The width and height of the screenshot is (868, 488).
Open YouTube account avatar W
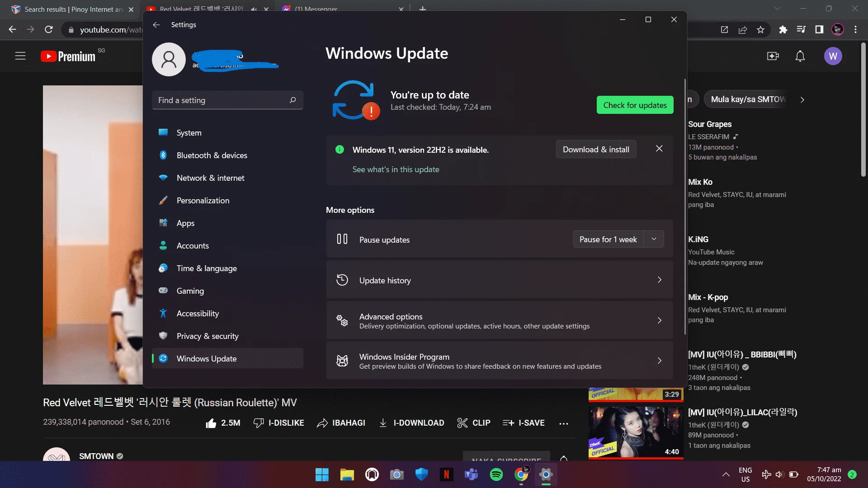[833, 56]
